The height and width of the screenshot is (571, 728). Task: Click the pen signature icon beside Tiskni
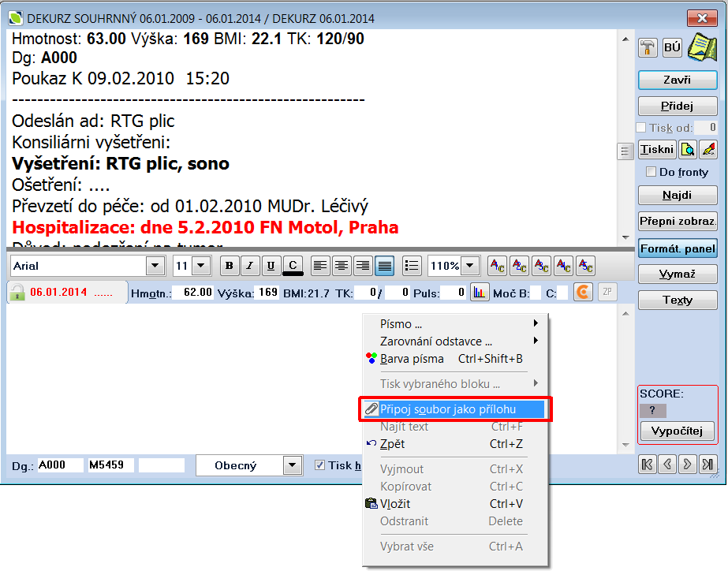coord(708,150)
